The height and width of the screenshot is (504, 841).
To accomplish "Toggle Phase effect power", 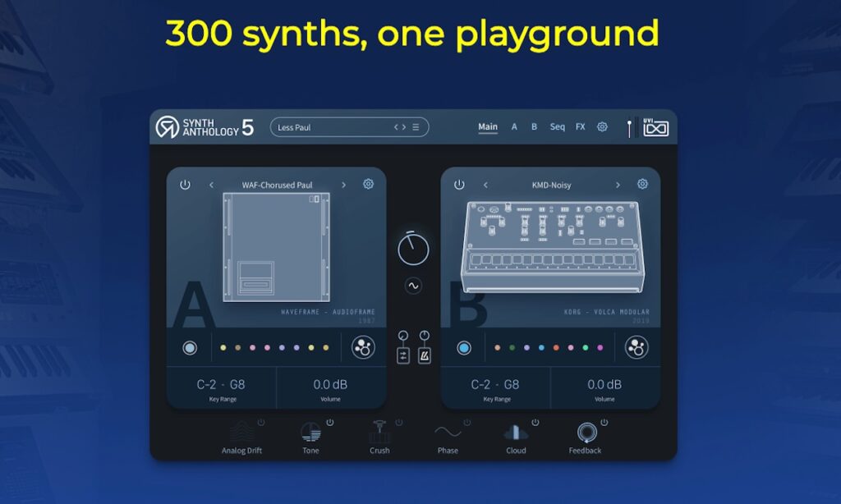I will (x=467, y=423).
